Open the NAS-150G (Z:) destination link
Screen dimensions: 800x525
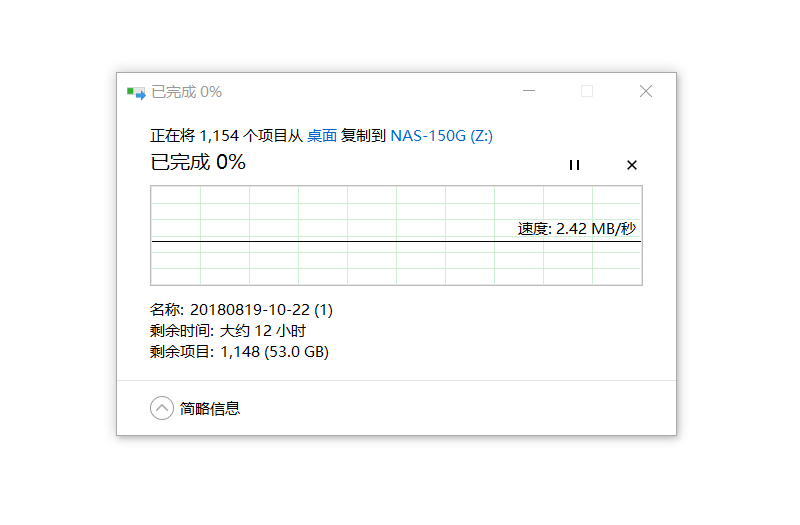[441, 135]
